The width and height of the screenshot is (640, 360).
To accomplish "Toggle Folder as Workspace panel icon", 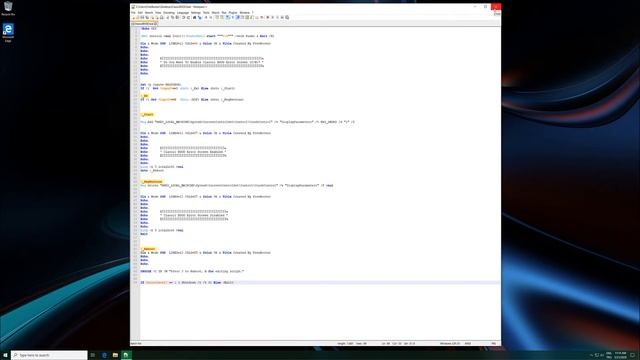I will pos(257,18).
